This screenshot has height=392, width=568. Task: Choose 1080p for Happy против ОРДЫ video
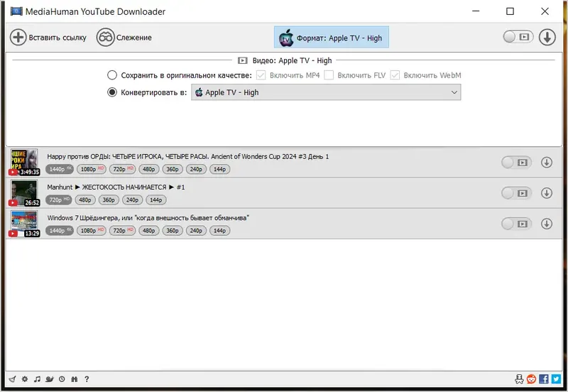click(92, 169)
